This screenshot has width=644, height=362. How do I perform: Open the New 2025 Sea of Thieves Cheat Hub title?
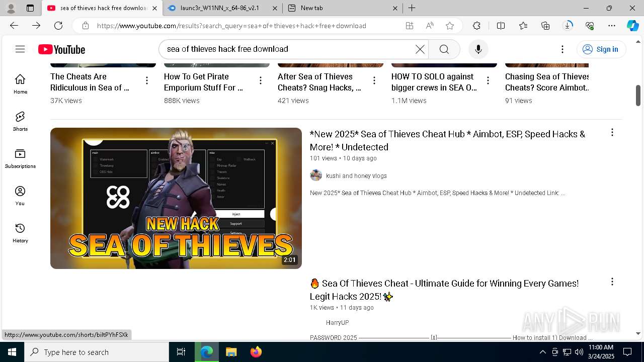pyautogui.click(x=447, y=140)
